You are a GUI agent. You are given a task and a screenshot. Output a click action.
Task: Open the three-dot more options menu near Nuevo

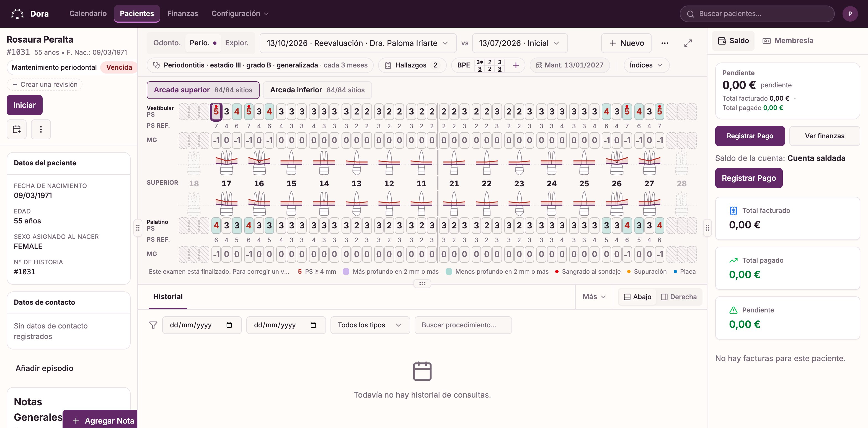(665, 43)
